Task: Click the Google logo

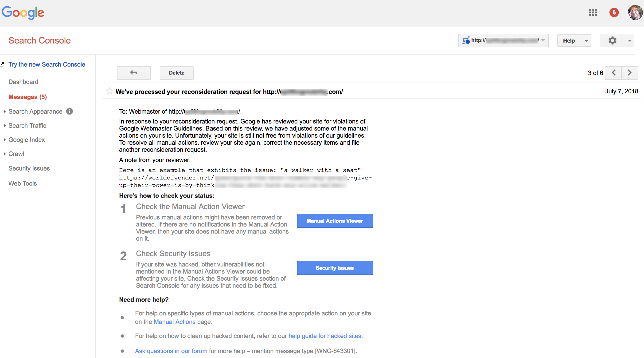Action: tap(23, 12)
